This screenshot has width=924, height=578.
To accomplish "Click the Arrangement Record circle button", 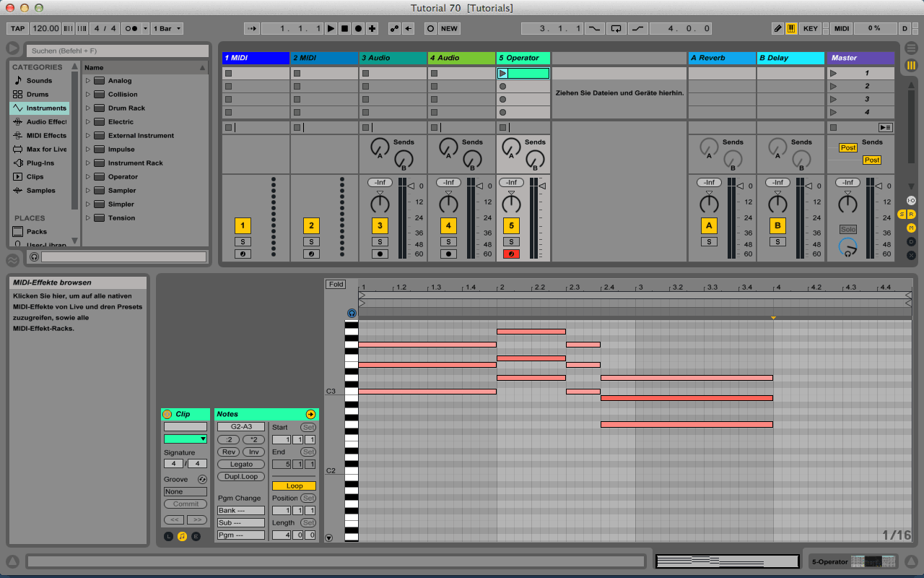I will coord(359,29).
